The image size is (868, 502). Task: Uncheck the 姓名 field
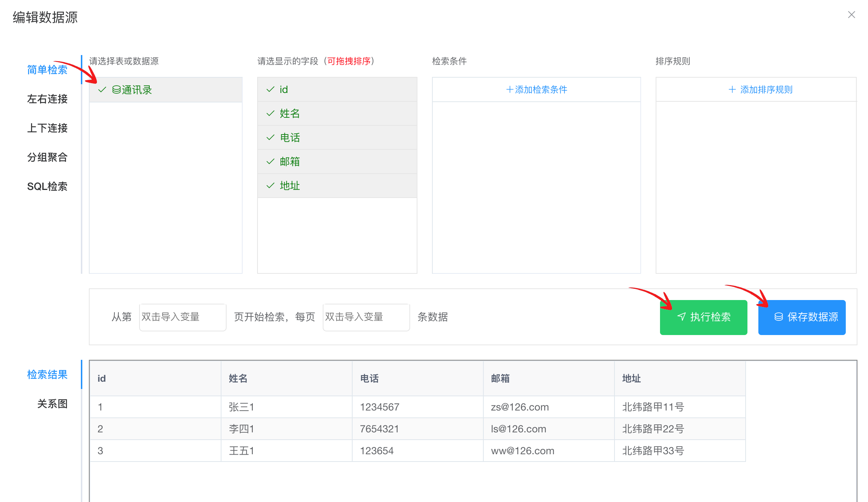pyautogui.click(x=337, y=113)
